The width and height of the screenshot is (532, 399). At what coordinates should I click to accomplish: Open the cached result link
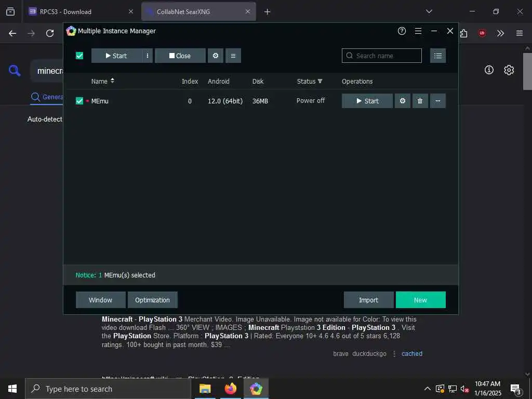click(412, 353)
